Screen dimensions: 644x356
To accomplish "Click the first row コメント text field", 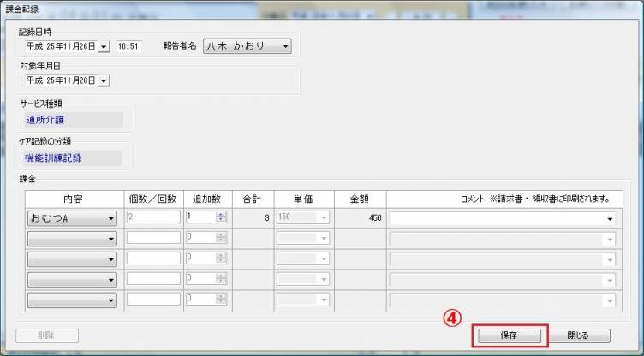I will (x=497, y=218).
